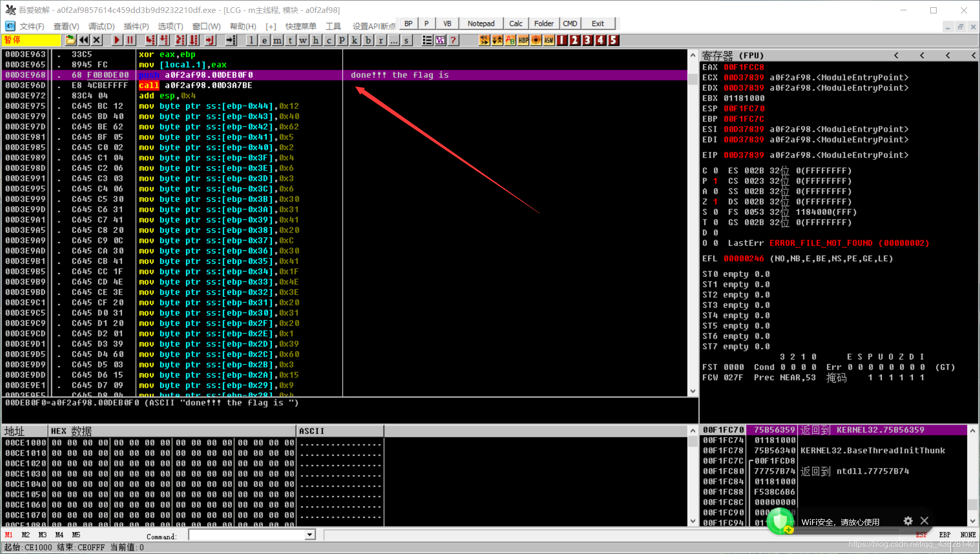Open a file with the folder icon

point(70,40)
